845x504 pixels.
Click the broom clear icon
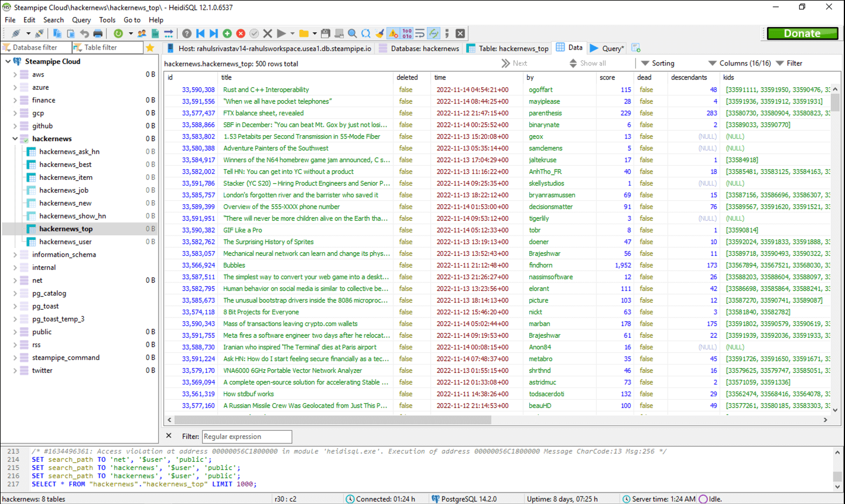379,33
